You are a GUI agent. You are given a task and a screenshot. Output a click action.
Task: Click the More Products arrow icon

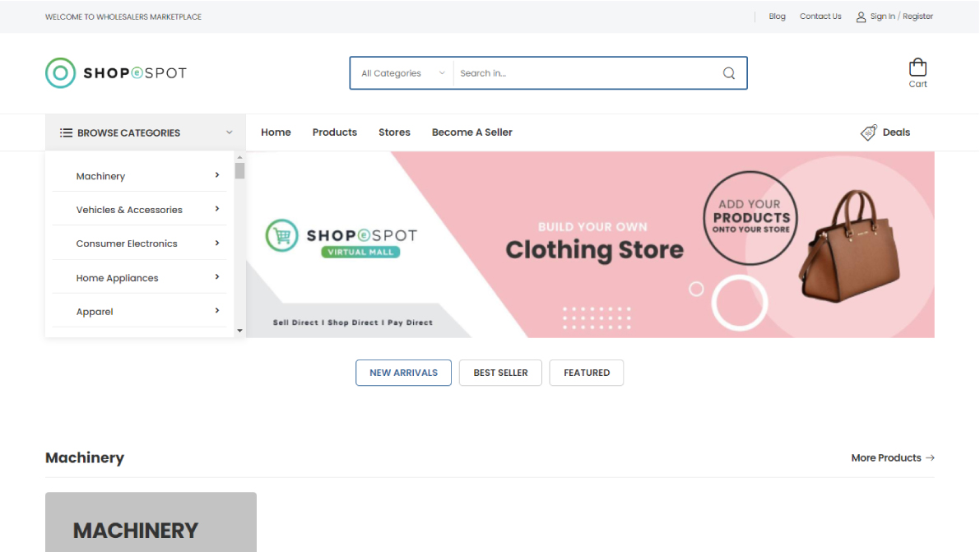[x=930, y=458]
